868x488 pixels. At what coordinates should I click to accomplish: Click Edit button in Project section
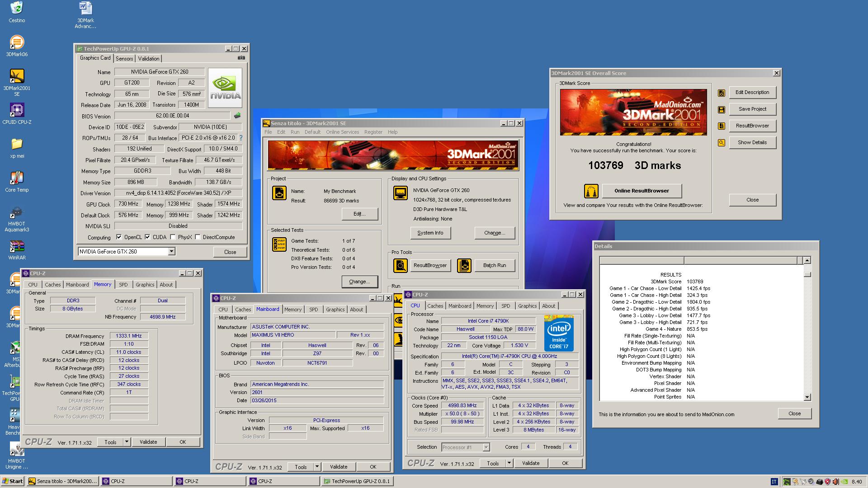pos(360,214)
